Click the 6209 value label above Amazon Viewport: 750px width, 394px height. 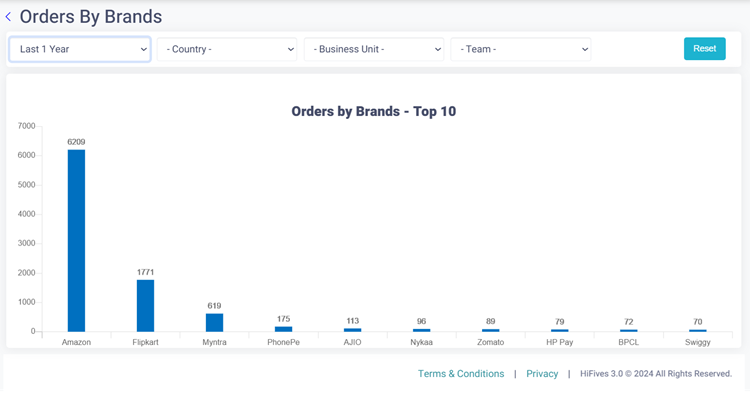[x=76, y=142]
